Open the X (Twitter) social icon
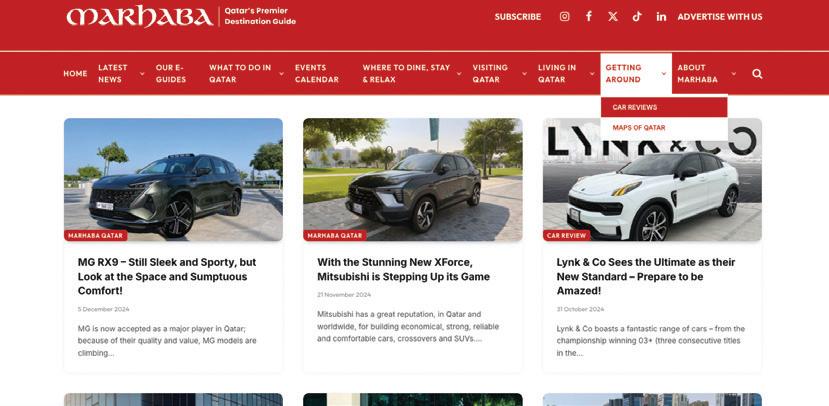 613,16
